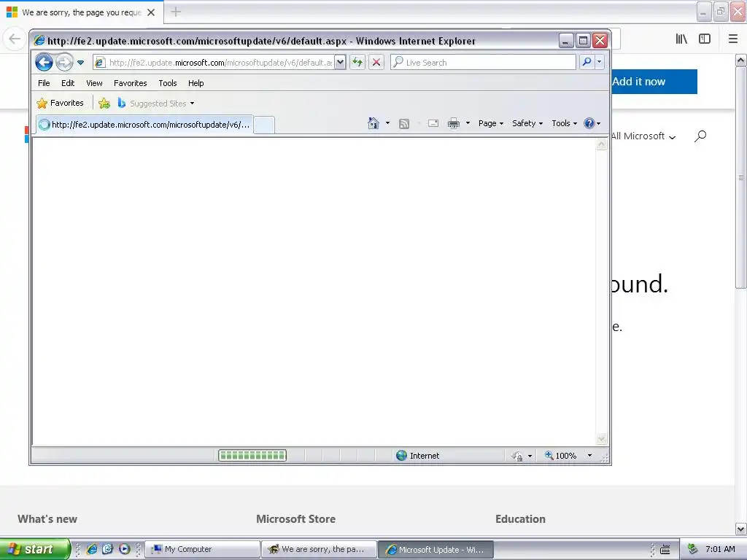Open a new tab in Internet Explorer
747x560 pixels.
pos(264,125)
